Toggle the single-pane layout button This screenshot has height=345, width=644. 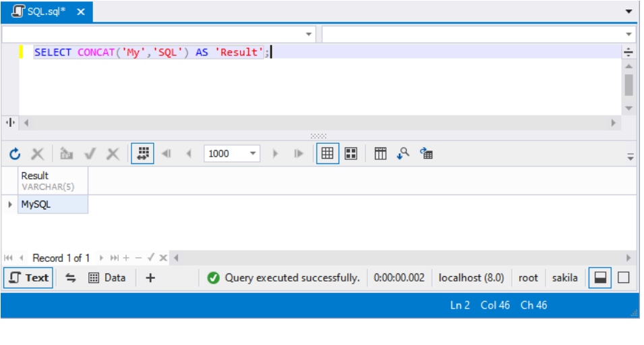pyautogui.click(x=624, y=278)
